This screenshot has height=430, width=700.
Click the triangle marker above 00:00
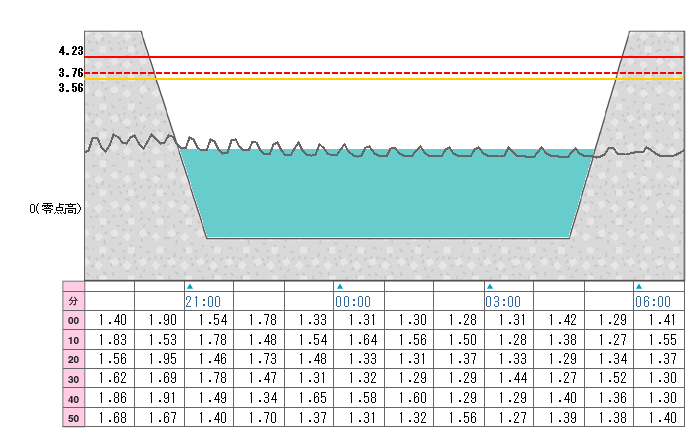point(340,286)
